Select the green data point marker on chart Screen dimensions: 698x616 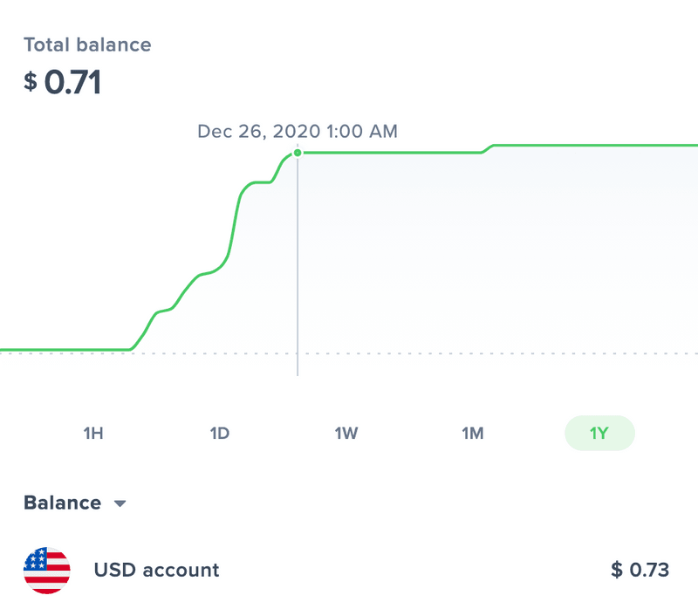[298, 151]
